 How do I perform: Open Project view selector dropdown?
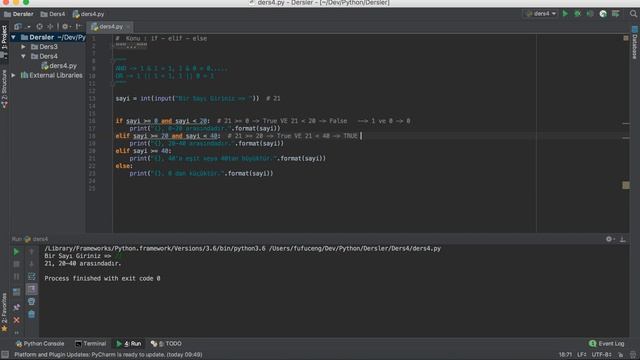(x=22, y=27)
